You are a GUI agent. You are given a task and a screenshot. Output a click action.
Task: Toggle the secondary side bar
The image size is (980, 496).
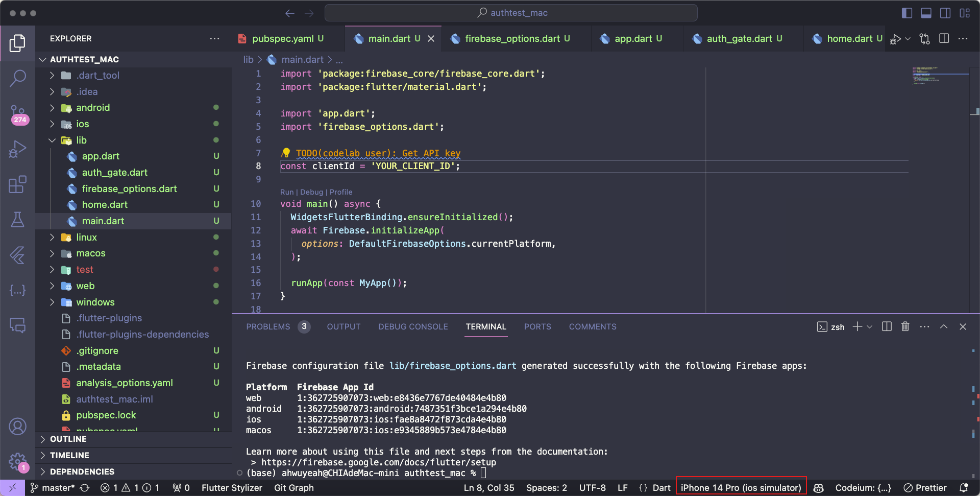pyautogui.click(x=945, y=13)
